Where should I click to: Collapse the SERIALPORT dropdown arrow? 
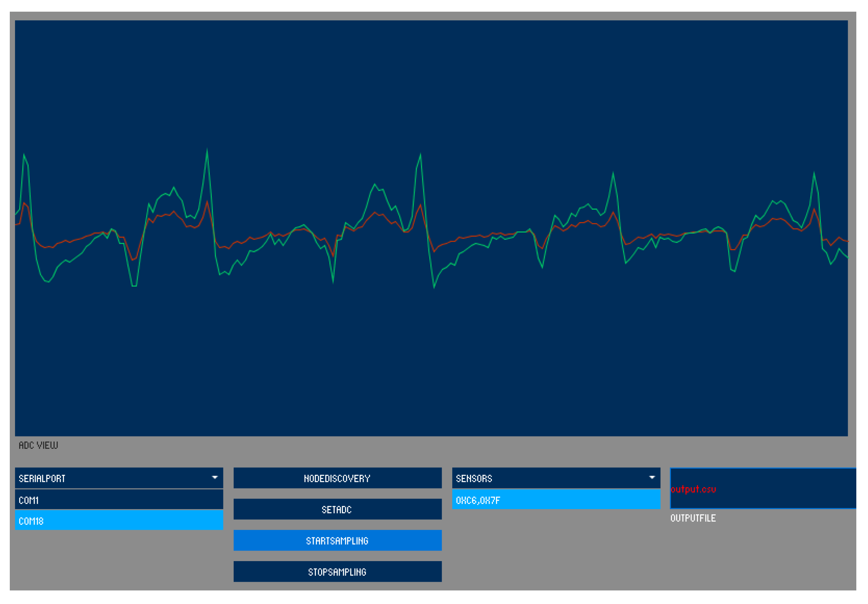click(215, 477)
